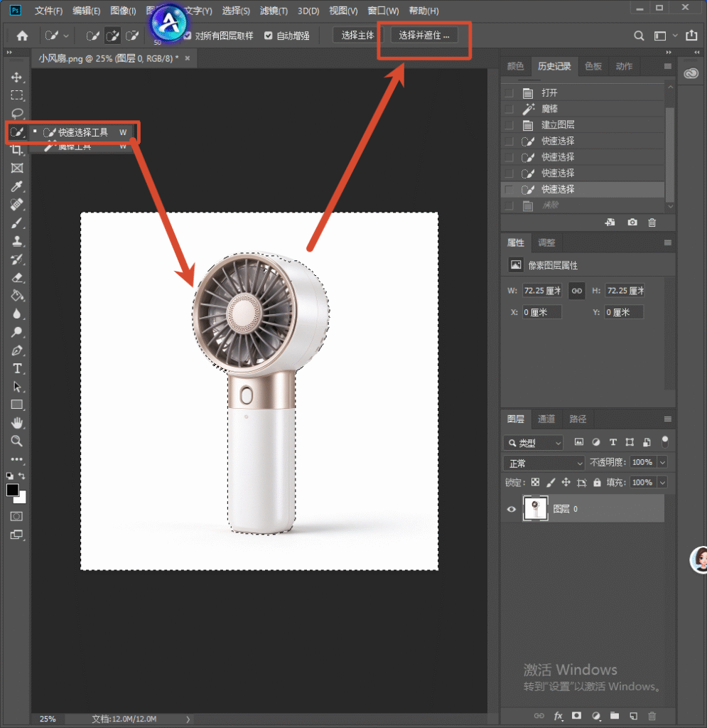
Task: Select the Eyedropper tool
Action: click(x=17, y=187)
